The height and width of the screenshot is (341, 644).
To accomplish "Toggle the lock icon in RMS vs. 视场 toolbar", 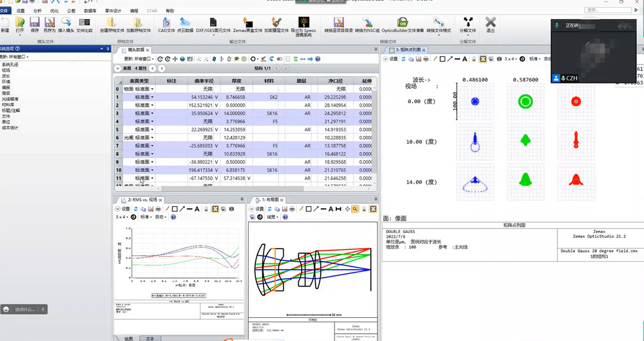I will tap(206, 209).
